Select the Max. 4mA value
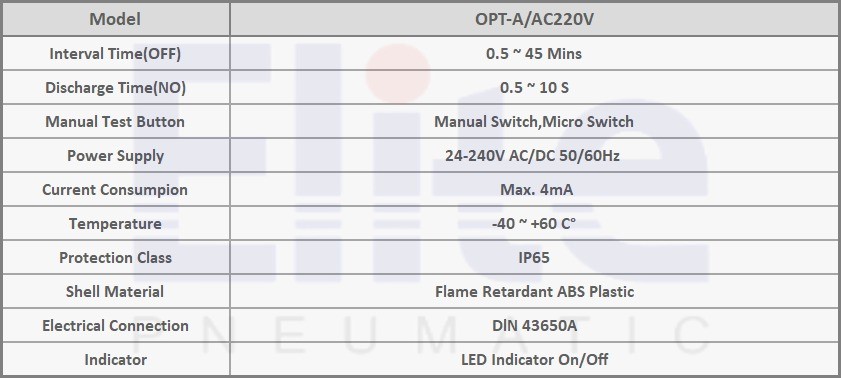The image size is (841, 378). pos(534,190)
